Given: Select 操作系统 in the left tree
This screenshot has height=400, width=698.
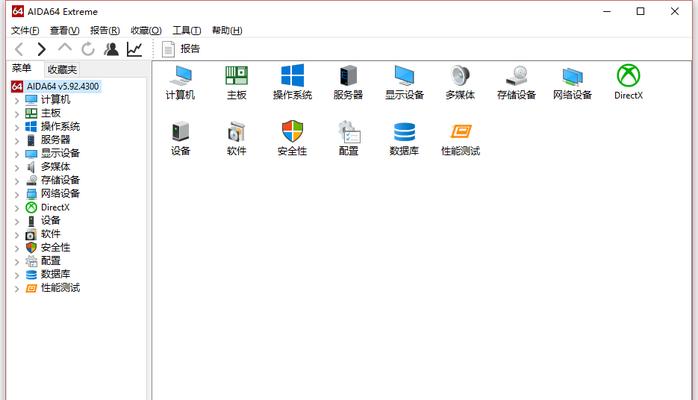Looking at the screenshot, I should pos(60,126).
